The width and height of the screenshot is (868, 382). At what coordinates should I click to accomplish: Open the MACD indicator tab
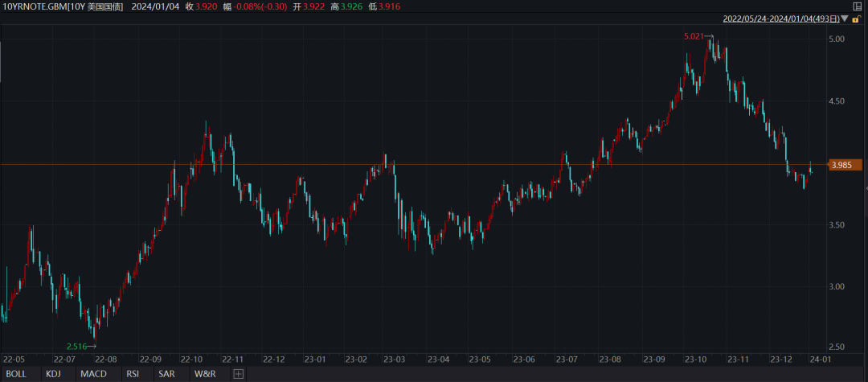(x=93, y=374)
